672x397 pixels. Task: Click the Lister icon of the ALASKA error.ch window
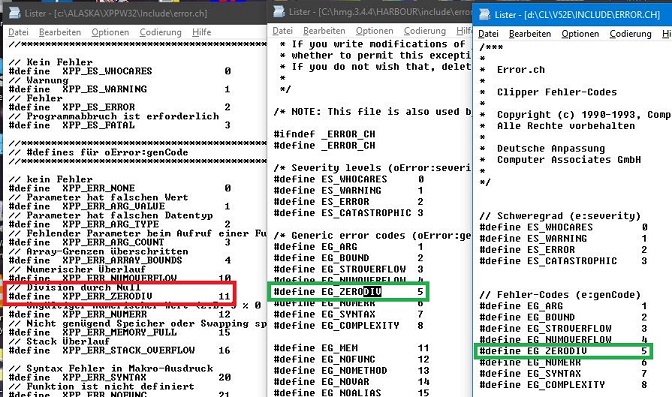14,13
